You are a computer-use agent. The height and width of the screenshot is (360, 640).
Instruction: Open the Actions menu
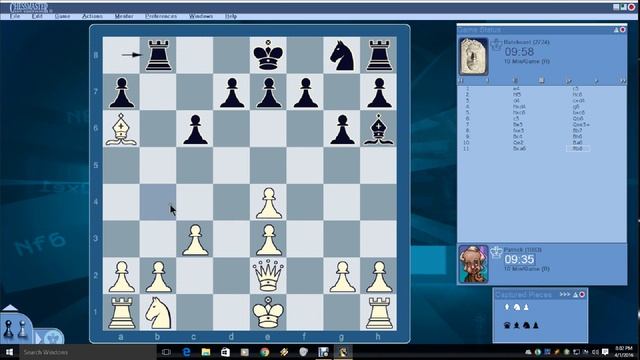point(92,16)
